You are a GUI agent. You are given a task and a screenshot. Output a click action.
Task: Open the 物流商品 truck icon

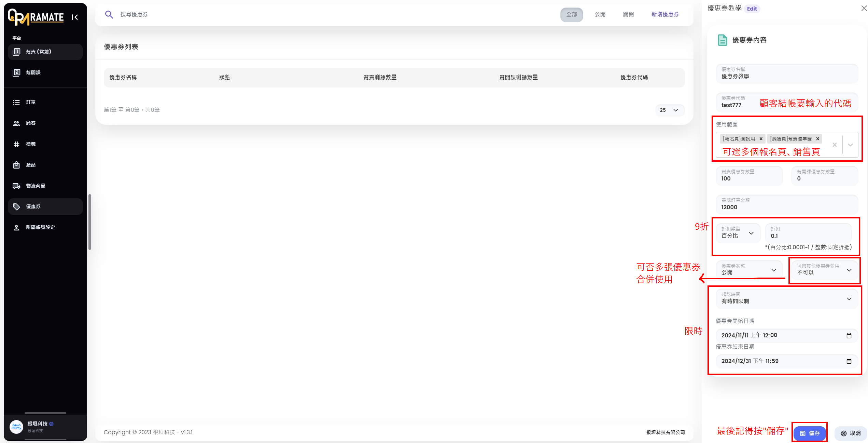click(x=16, y=186)
